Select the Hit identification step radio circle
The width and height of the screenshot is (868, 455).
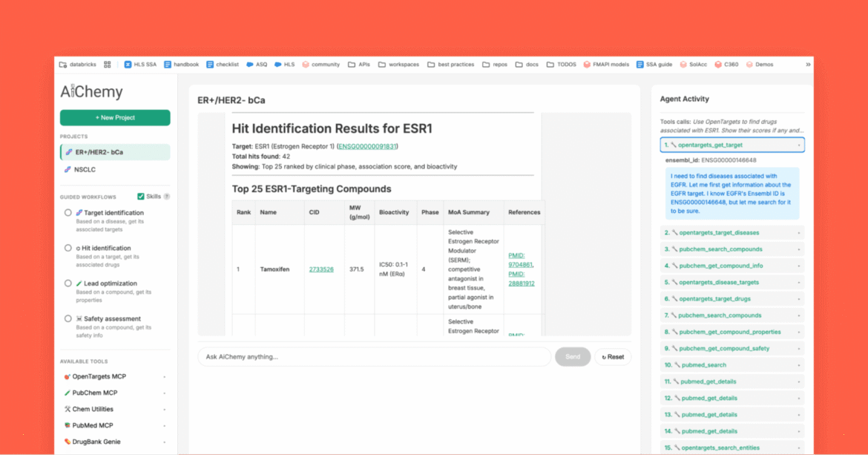(68, 248)
